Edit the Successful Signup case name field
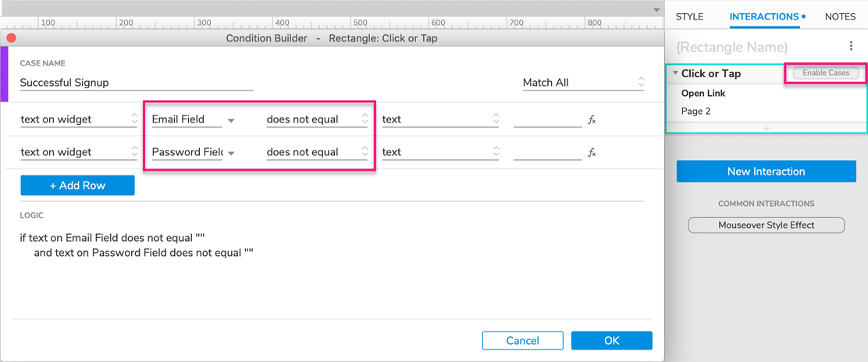Image resolution: width=868 pixels, height=362 pixels. pyautogui.click(x=136, y=82)
